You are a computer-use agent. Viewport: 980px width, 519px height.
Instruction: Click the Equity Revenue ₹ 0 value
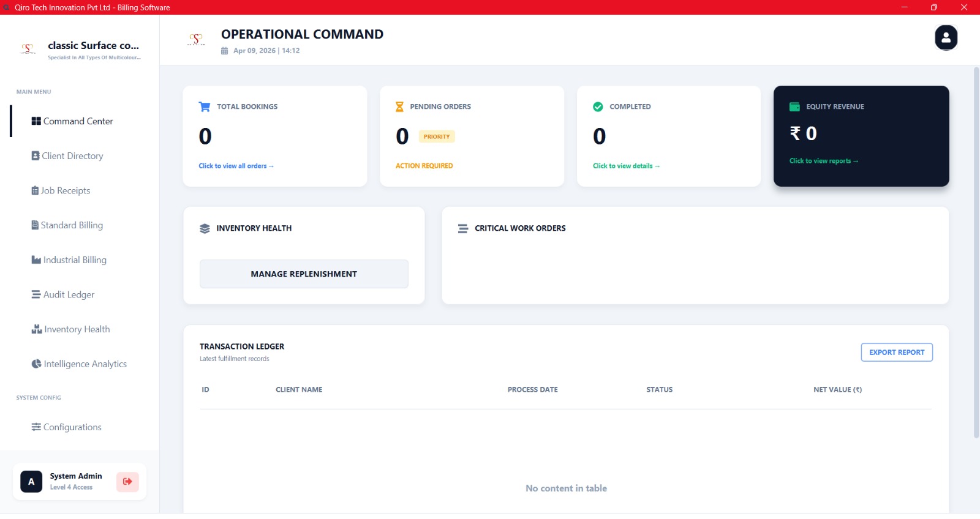tap(804, 133)
